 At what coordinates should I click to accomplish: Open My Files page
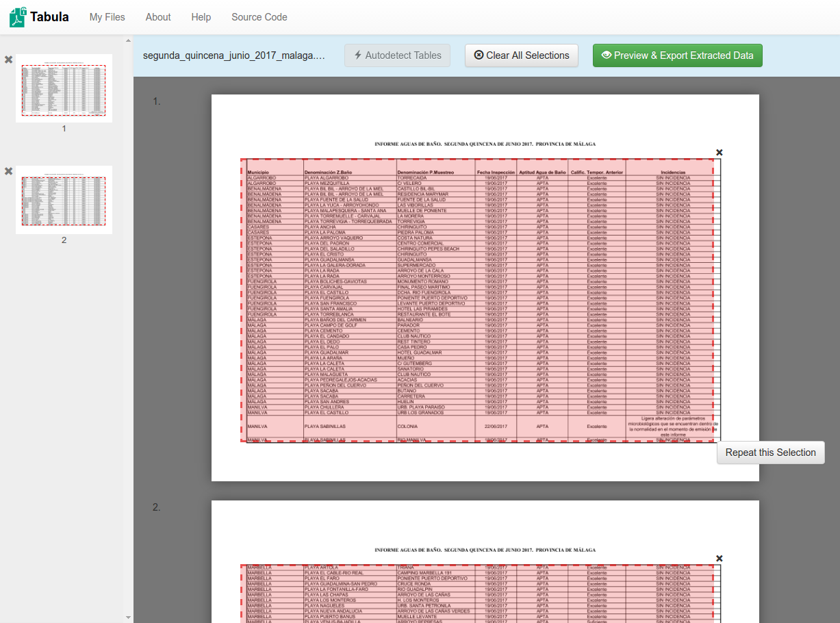(x=107, y=17)
